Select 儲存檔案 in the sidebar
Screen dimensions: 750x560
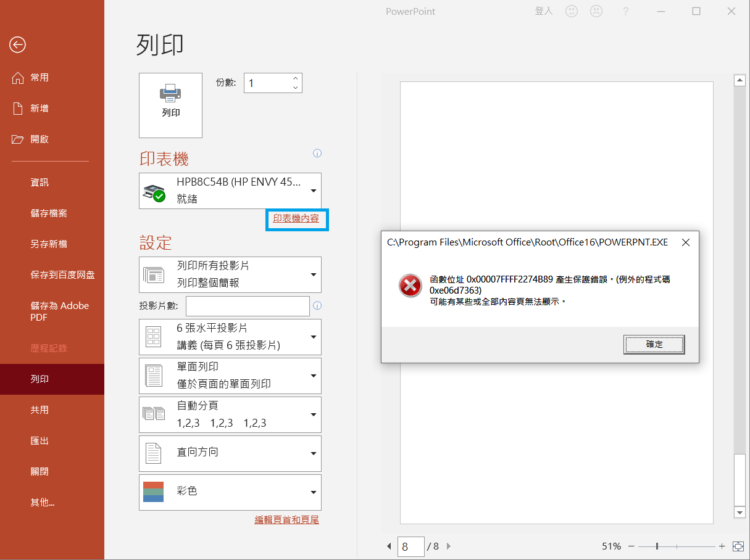click(x=52, y=213)
